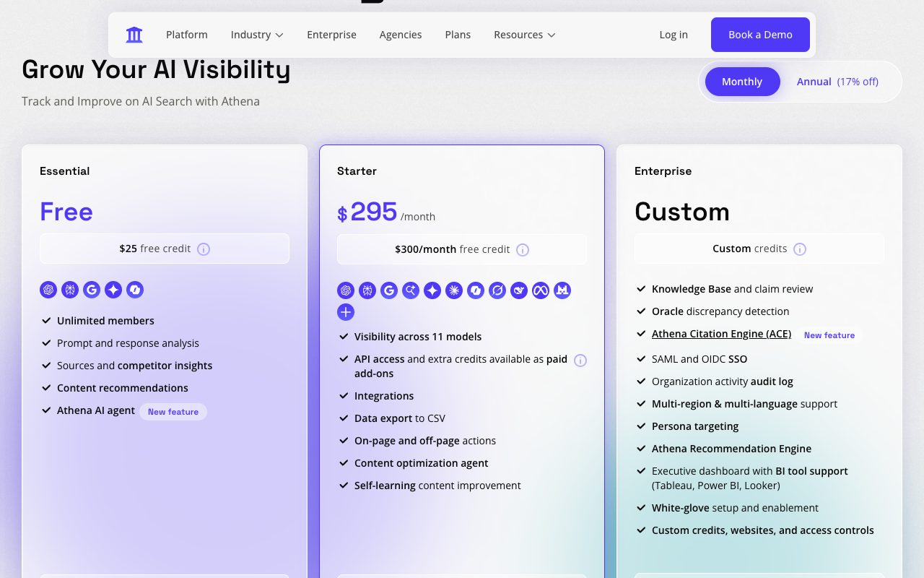Select Monthly billing toggle
The image size is (924, 578).
tap(742, 82)
